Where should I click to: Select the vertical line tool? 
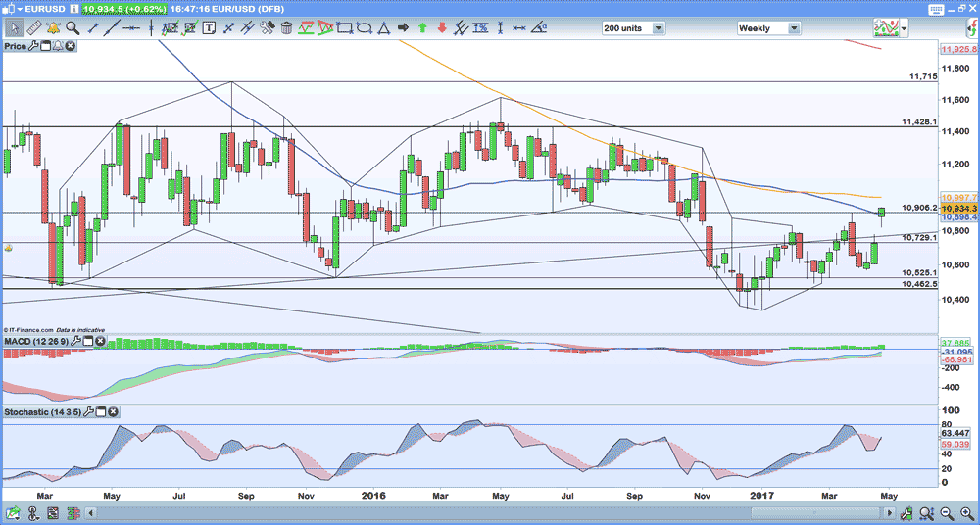point(151,27)
